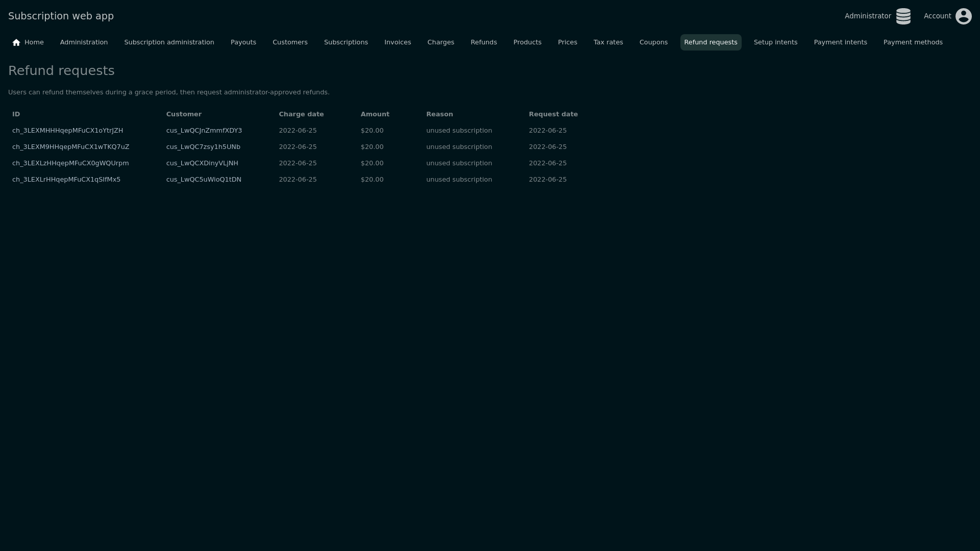Go to the Subscription administration page
This screenshot has width=980, height=551.
tap(169, 42)
